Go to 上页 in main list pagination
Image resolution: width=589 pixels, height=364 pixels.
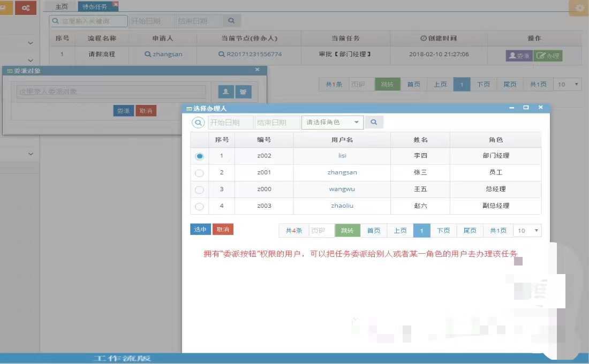tap(440, 84)
